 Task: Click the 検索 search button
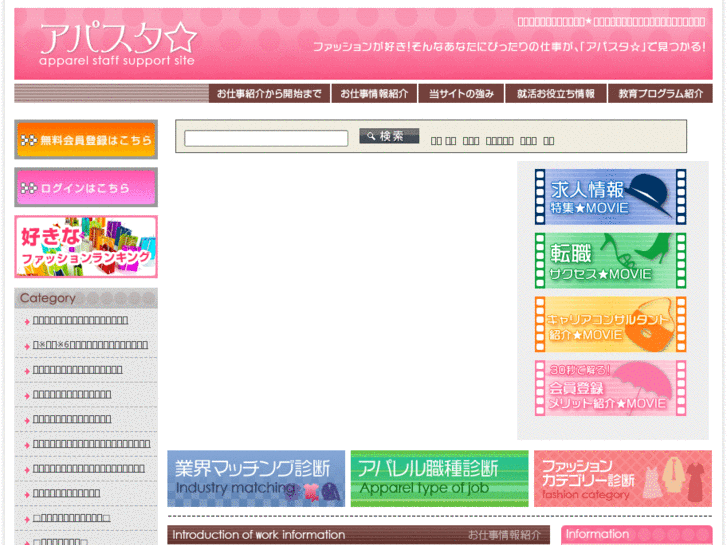pyautogui.click(x=389, y=136)
